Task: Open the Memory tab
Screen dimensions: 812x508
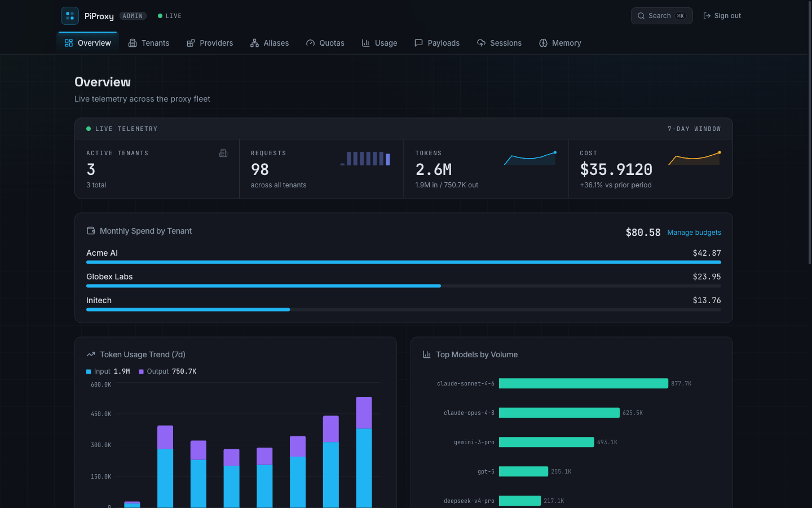Action: [560, 43]
